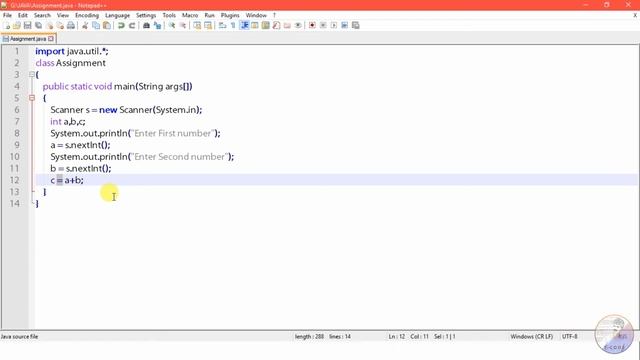This screenshot has height=360, width=640.
Task: Close the Assignment.java tab via its X
Action: pyautogui.click(x=51, y=39)
